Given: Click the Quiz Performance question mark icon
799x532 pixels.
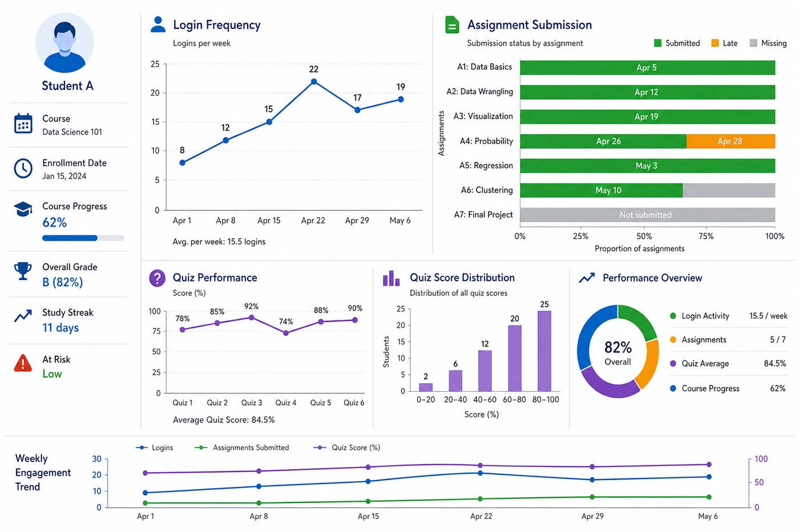Looking at the screenshot, I should (157, 278).
